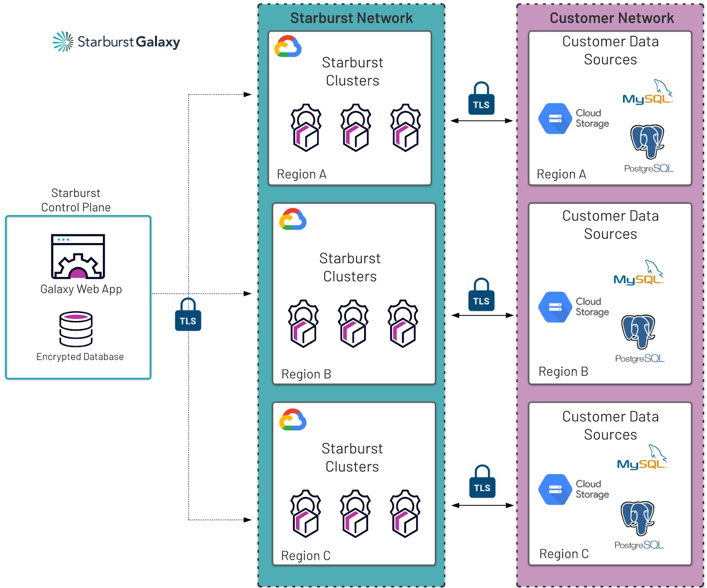Screen dimensions: 707x588
Task: Click Google Cloud logo in Starburst Region A
Action: tap(288, 46)
